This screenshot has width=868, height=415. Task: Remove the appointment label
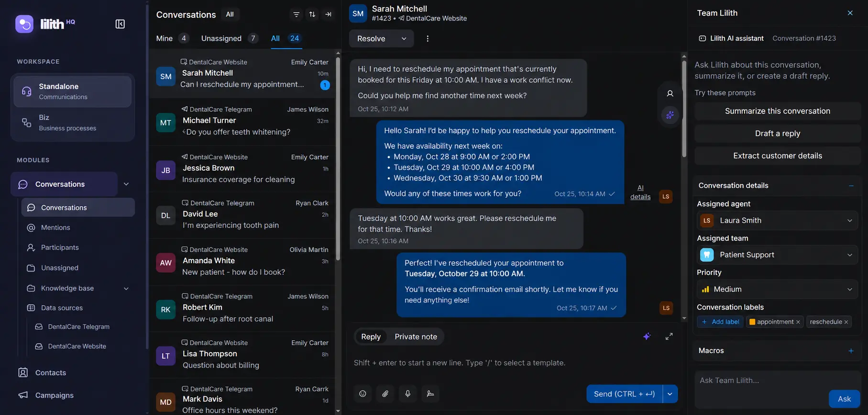coord(798,322)
